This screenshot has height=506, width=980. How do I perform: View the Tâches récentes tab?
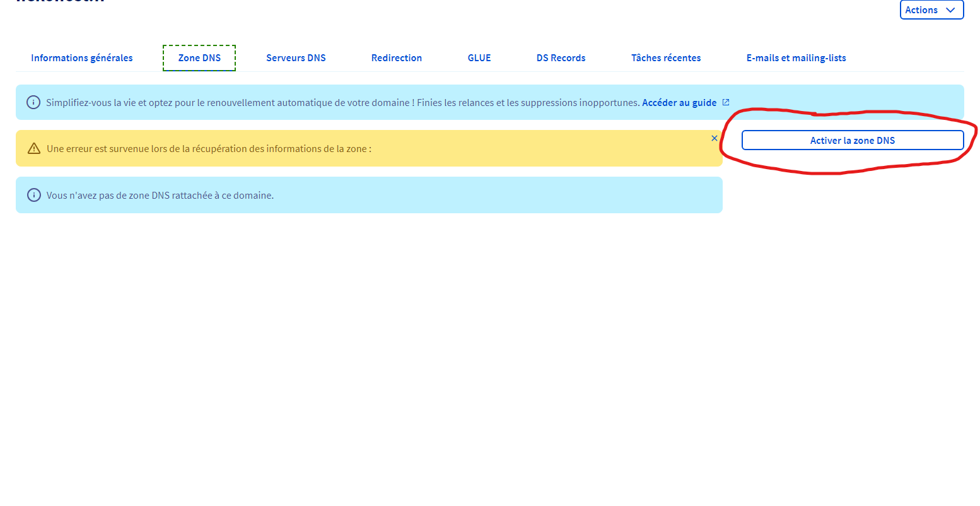click(666, 58)
